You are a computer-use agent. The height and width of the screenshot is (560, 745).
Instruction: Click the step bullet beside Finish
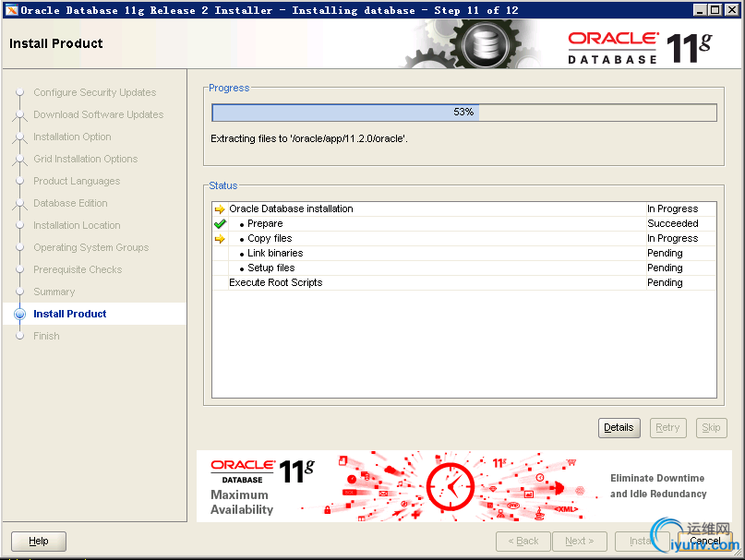click(20, 336)
